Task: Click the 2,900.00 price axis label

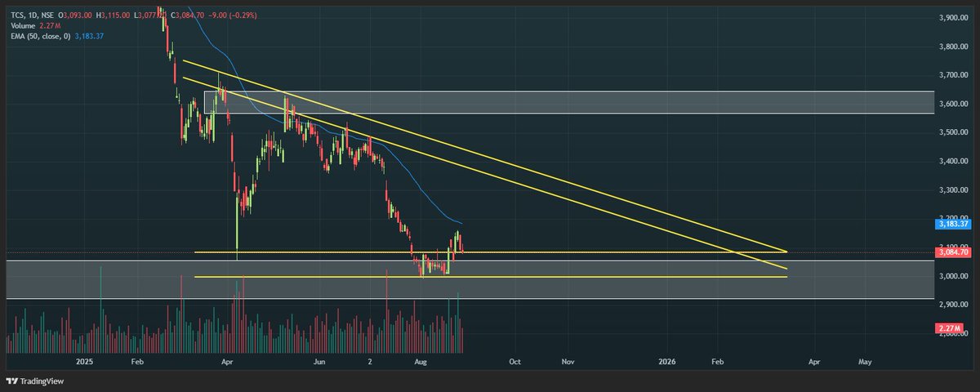Action: tap(953, 305)
